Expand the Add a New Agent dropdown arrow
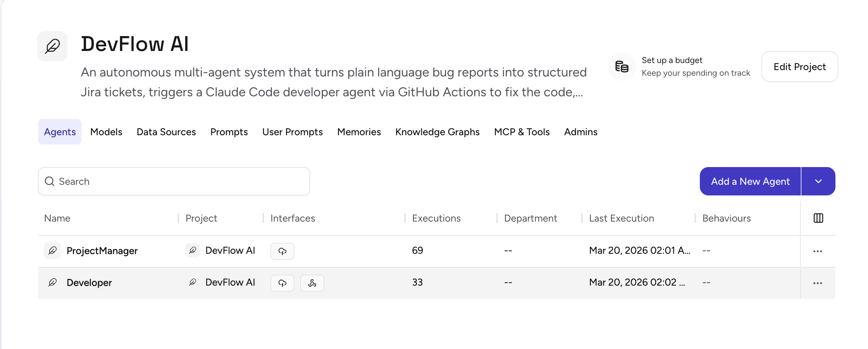The height and width of the screenshot is (349, 868). (x=818, y=181)
